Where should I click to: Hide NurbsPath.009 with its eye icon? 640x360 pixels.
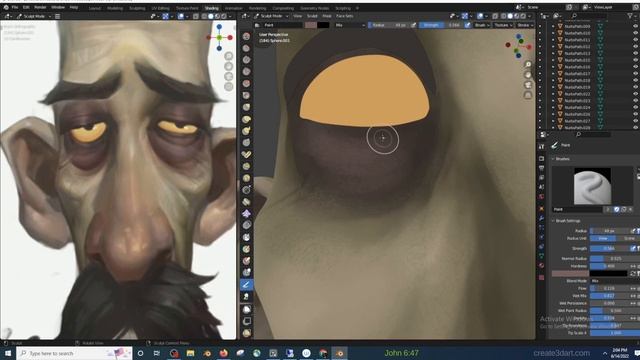click(636, 26)
